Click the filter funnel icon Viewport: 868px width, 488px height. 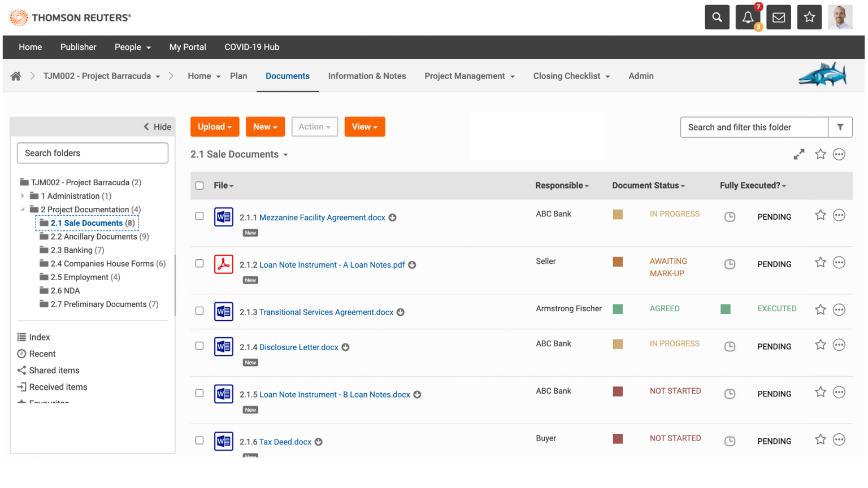pos(840,127)
